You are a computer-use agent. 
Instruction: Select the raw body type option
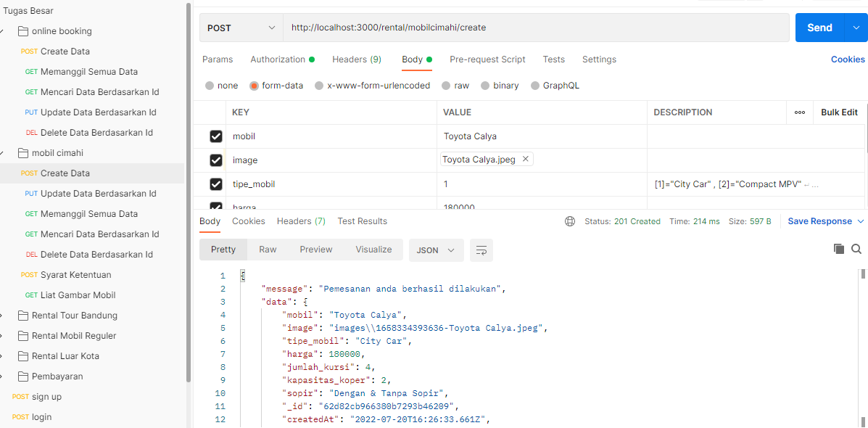click(x=446, y=86)
